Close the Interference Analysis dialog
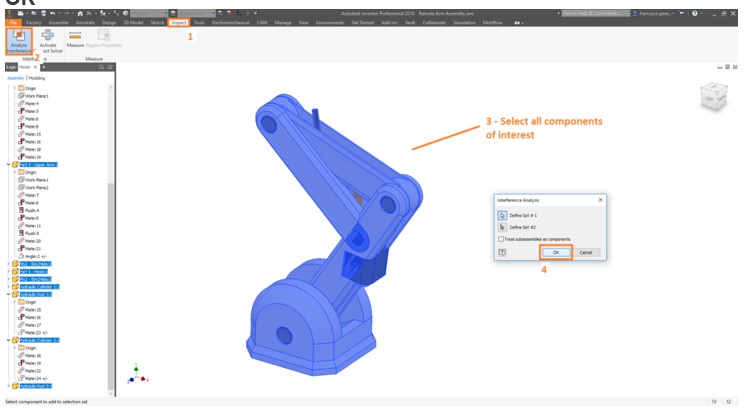This screenshot has height=410, width=747. pos(600,200)
